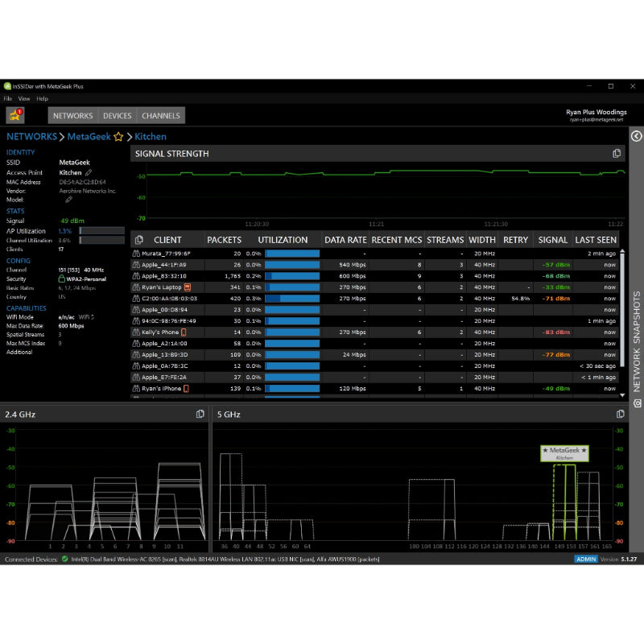Click the client table vertical scrollbar
The image size is (644, 644).
tap(622, 310)
